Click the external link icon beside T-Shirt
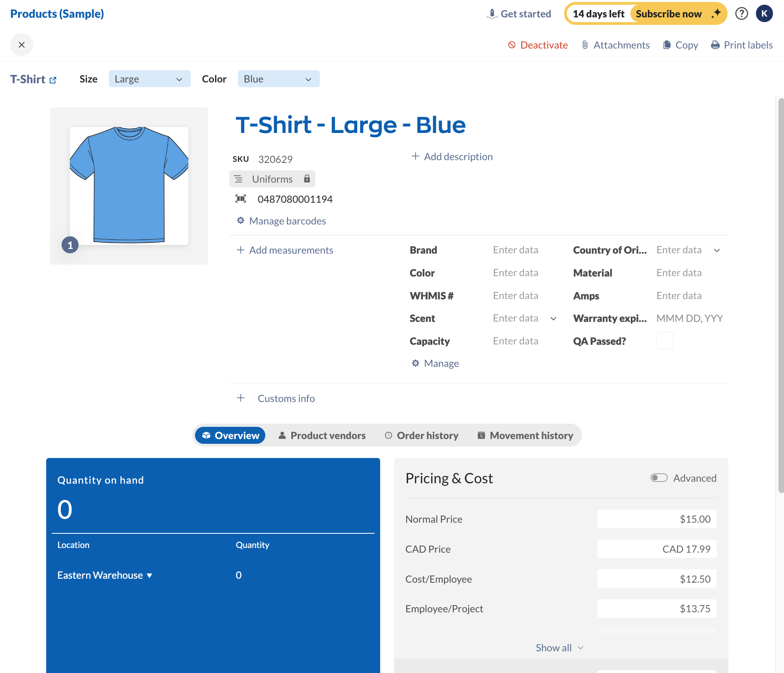The width and height of the screenshot is (784, 673). pos(53,80)
